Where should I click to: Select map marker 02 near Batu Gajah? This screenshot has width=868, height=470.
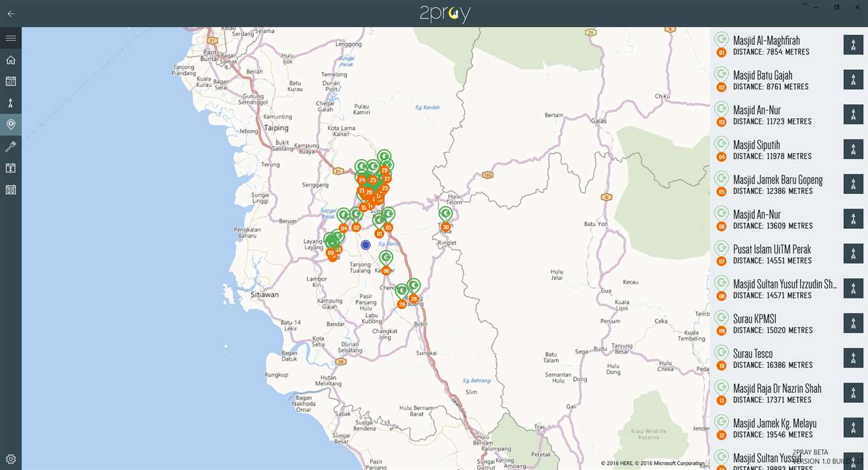(356, 228)
